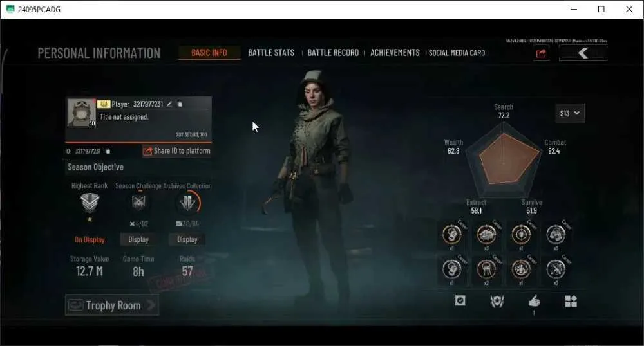Open the Achievements tab
The width and height of the screenshot is (644, 346).
click(x=395, y=53)
